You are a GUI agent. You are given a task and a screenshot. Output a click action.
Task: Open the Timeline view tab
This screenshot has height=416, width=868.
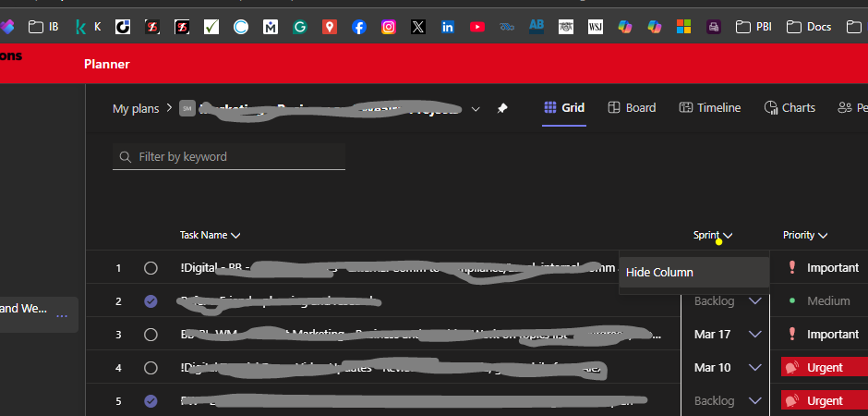click(710, 107)
